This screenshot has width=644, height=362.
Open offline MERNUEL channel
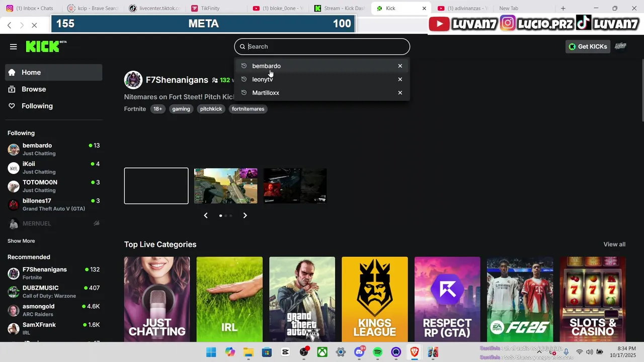(54, 223)
